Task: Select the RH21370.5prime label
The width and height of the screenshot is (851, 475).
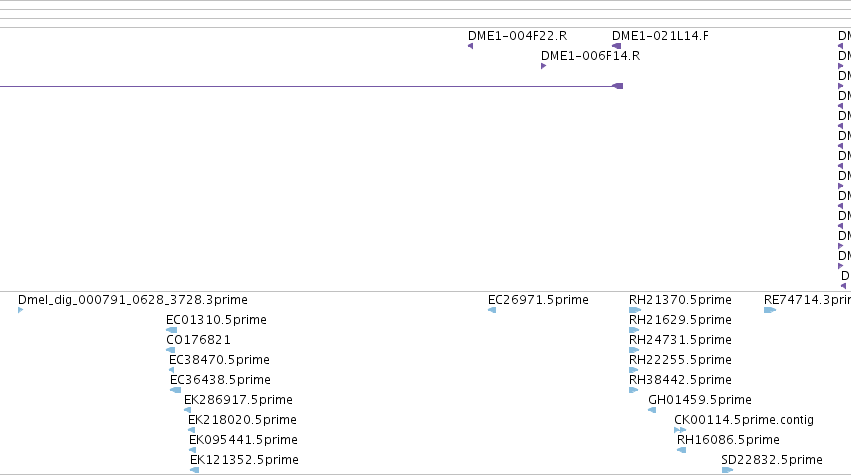Action: point(680,300)
